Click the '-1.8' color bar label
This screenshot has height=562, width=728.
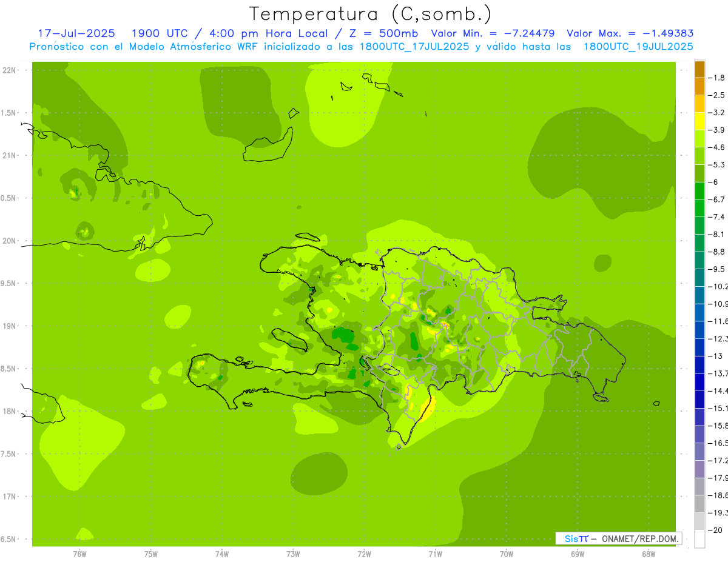pyautogui.click(x=717, y=78)
